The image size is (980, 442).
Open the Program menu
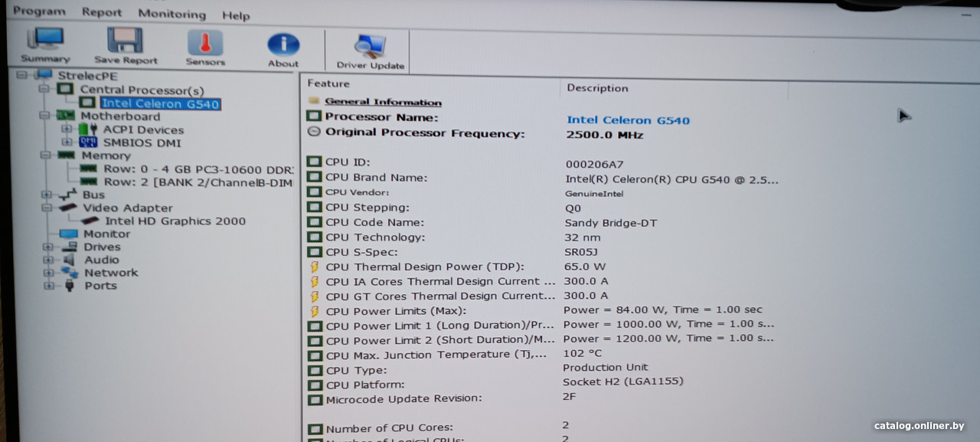(x=39, y=11)
